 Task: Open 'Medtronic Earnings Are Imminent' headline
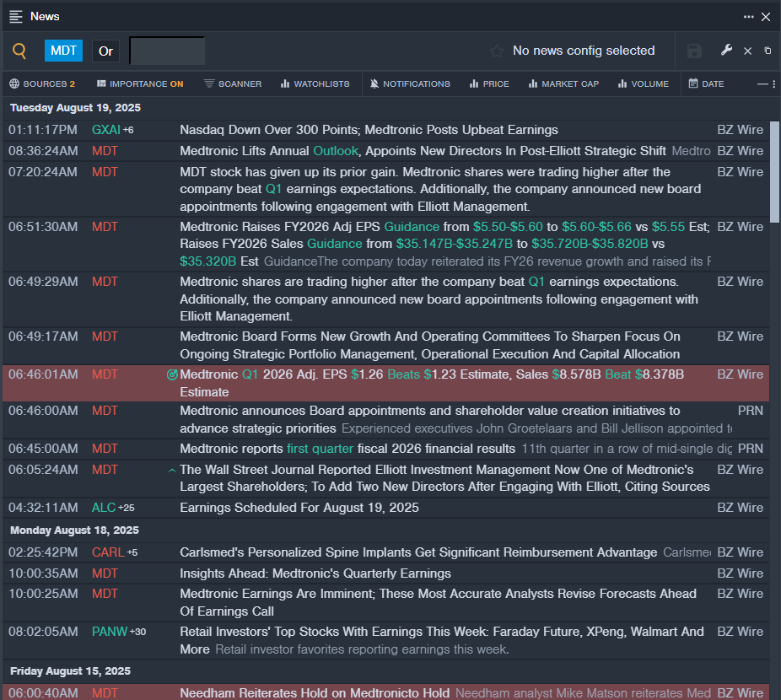[x=439, y=602]
